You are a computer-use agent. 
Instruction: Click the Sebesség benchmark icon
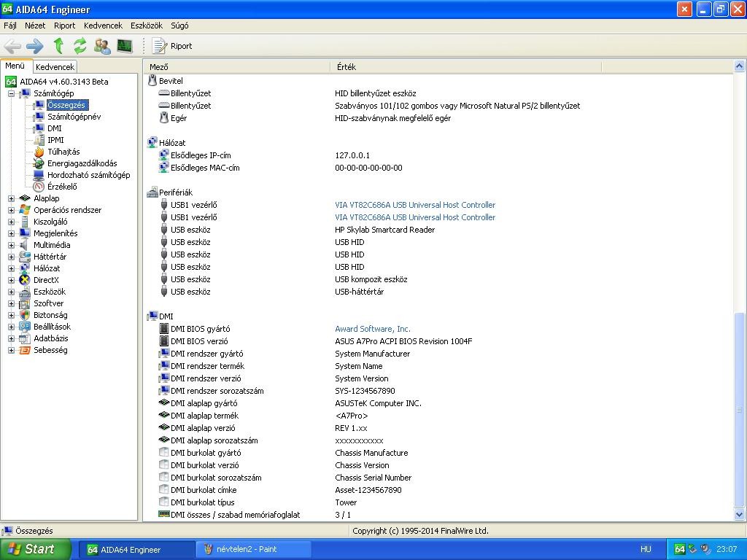25,350
